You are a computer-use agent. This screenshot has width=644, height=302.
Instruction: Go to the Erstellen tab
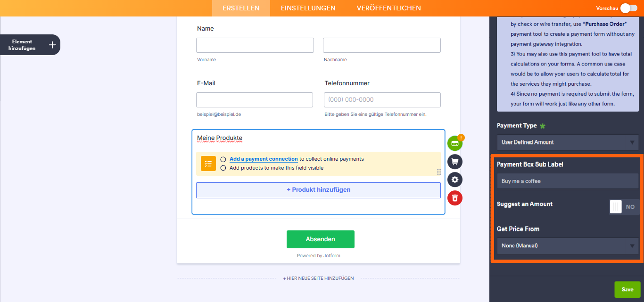point(241,8)
